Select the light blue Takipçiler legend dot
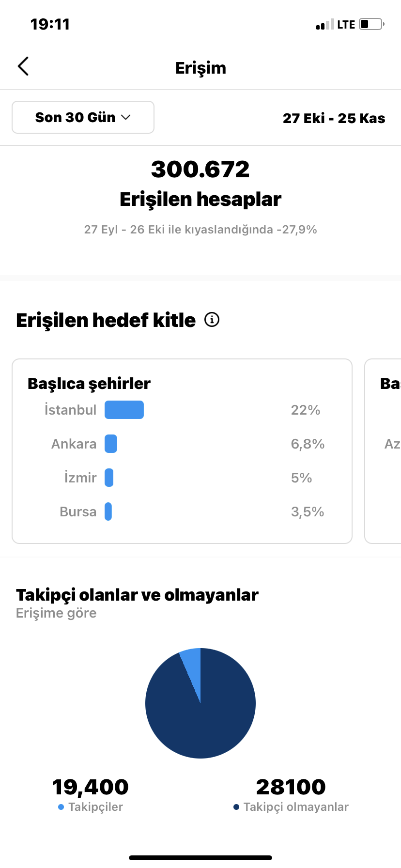Screen dimensions: 401x868 click(61, 807)
